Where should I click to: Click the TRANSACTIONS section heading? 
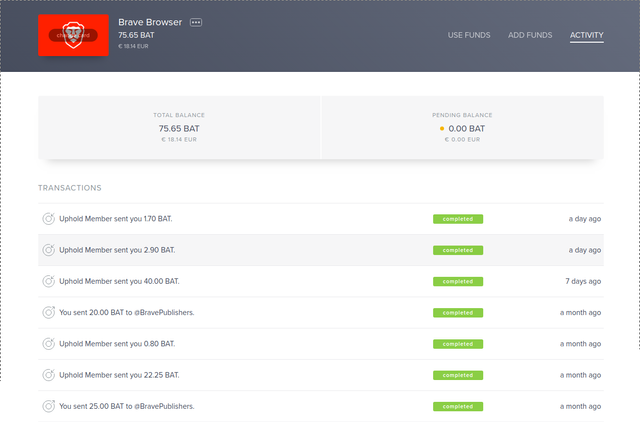pyautogui.click(x=70, y=188)
